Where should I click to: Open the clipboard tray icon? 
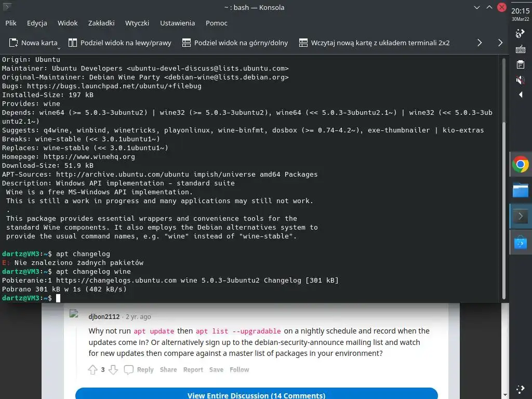tap(520, 64)
